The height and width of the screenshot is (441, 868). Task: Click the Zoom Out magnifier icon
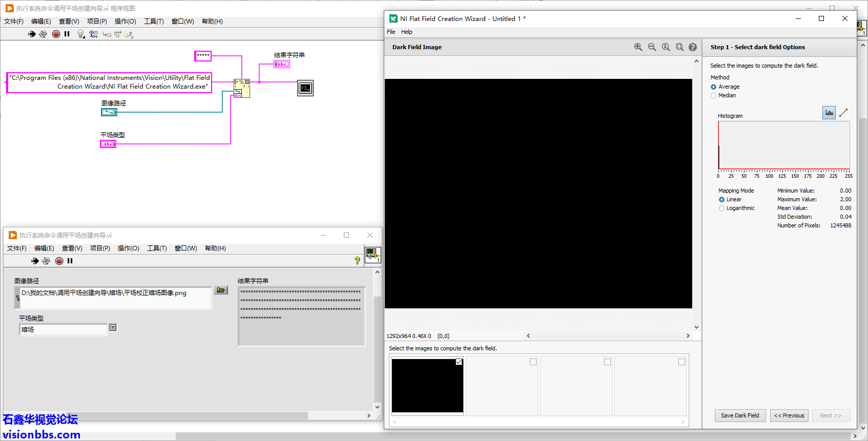click(652, 47)
